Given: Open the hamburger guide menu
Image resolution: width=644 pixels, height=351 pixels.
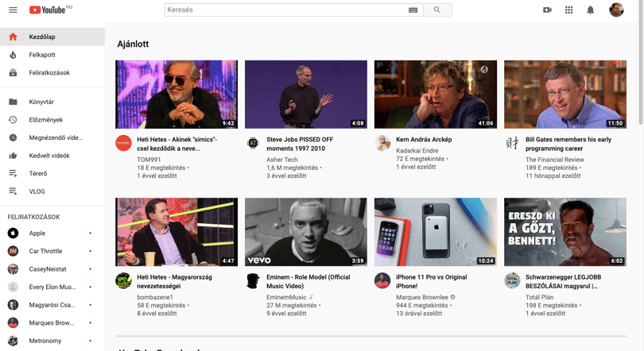Looking at the screenshot, I should [x=14, y=10].
